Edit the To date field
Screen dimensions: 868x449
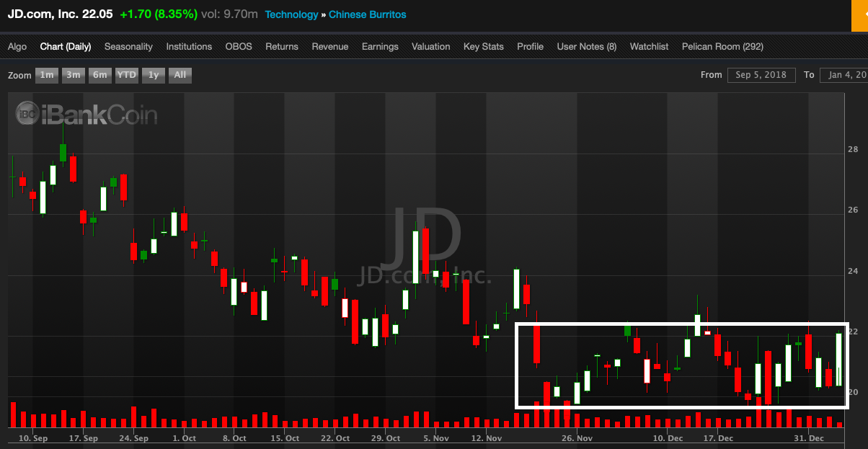[843, 75]
